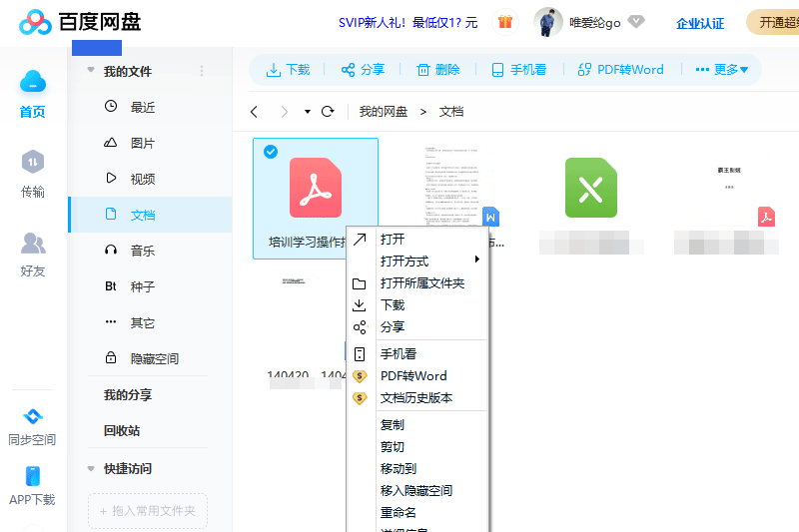Refresh the file list
799x532 pixels.
pos(328,112)
